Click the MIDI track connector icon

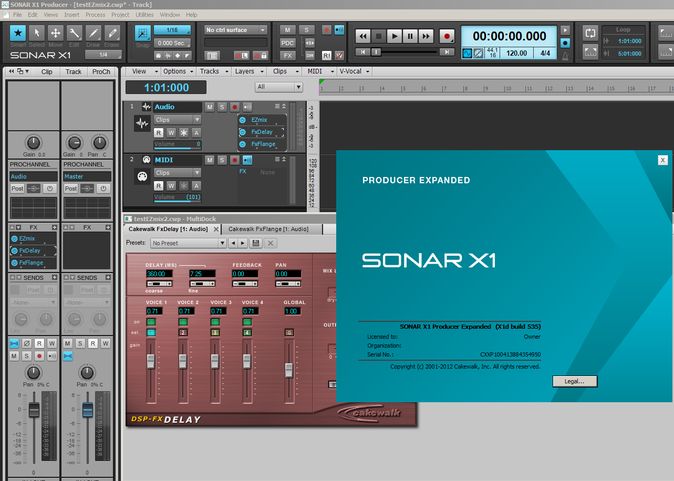click(x=142, y=177)
